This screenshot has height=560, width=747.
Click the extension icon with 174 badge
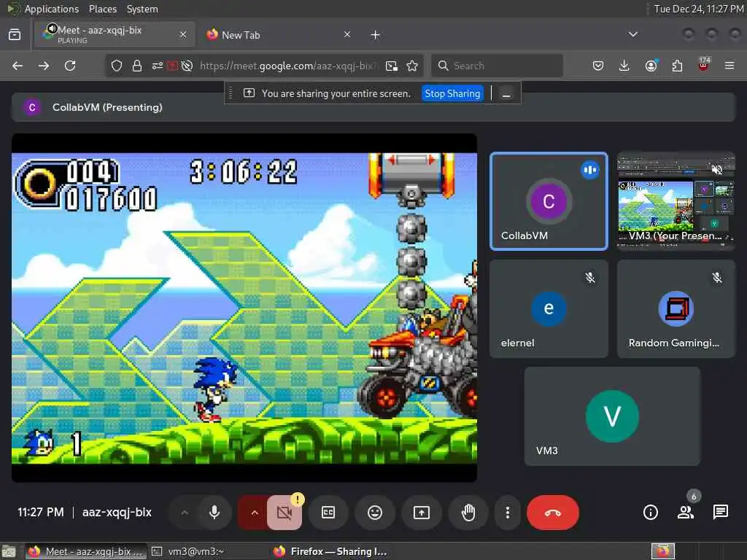pos(703,65)
